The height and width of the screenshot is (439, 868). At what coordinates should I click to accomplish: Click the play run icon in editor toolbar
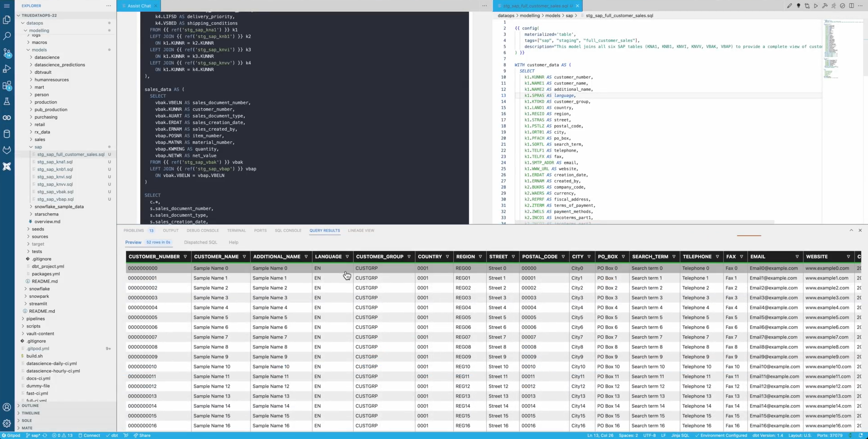coord(816,6)
